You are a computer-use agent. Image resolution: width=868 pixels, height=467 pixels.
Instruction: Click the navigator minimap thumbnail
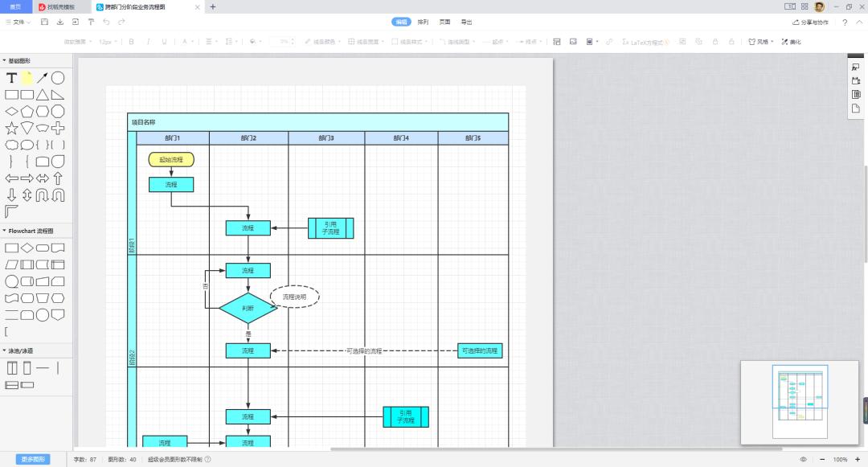point(800,402)
